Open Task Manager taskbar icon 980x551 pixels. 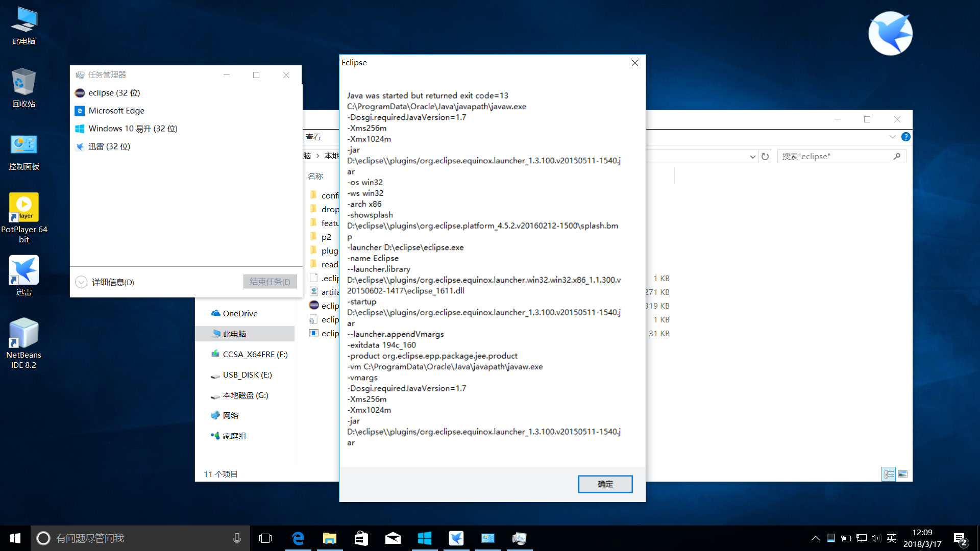pos(520,538)
